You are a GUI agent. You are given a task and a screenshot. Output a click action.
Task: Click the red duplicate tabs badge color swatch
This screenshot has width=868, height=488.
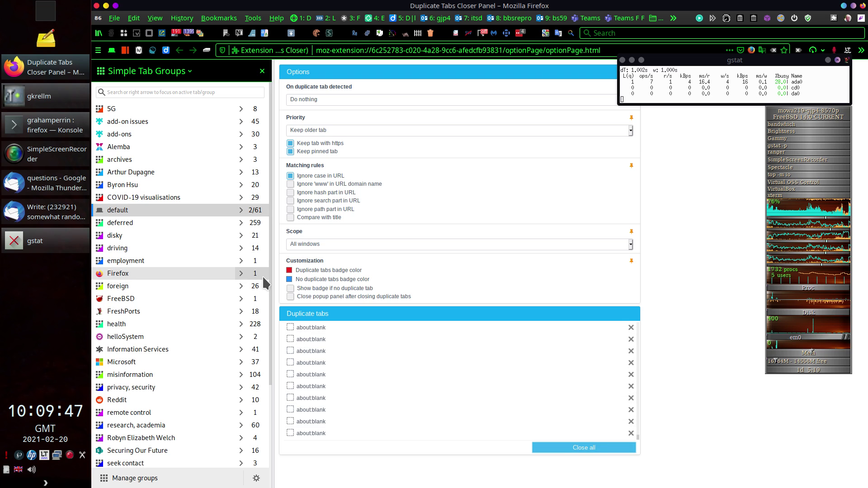coord(289,270)
